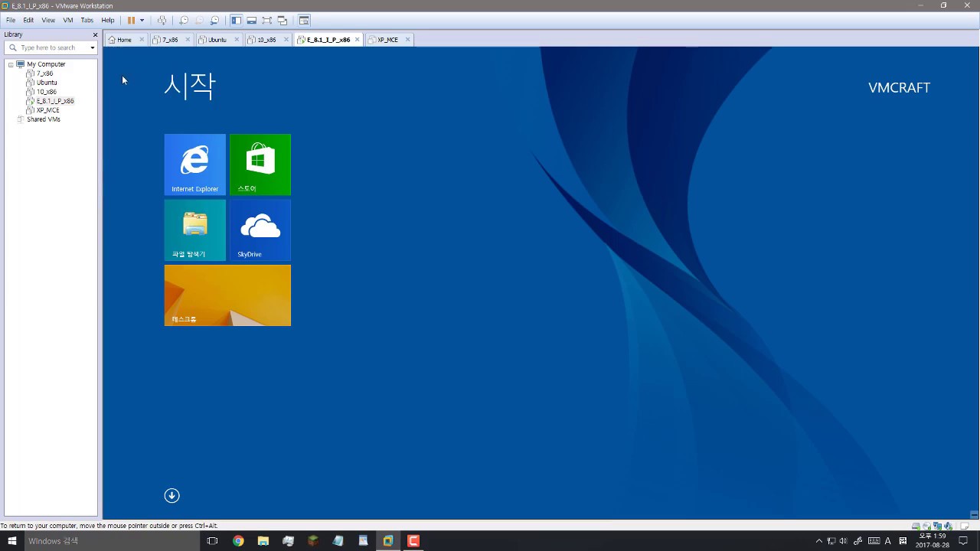Take a snapshot of this VM

tap(184, 20)
